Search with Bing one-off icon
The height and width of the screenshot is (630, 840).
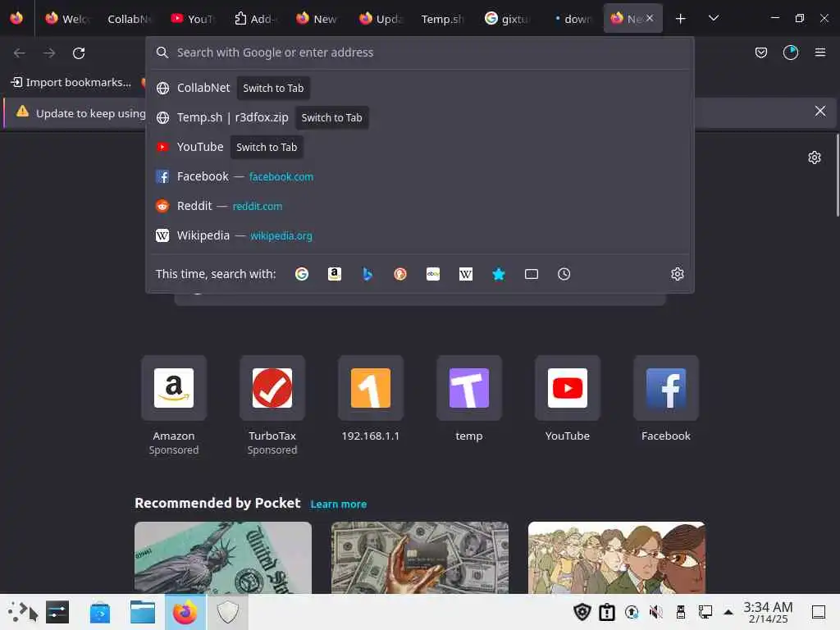(x=367, y=274)
